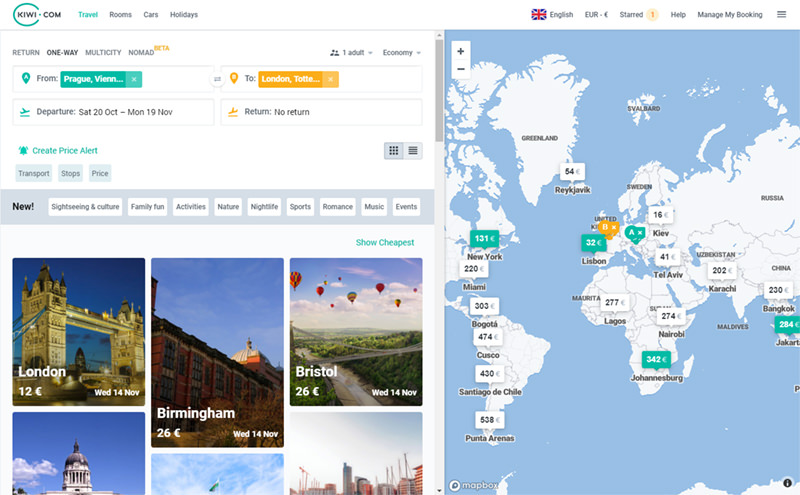Open the Rooms tab in header
800x495 pixels.
tap(120, 15)
